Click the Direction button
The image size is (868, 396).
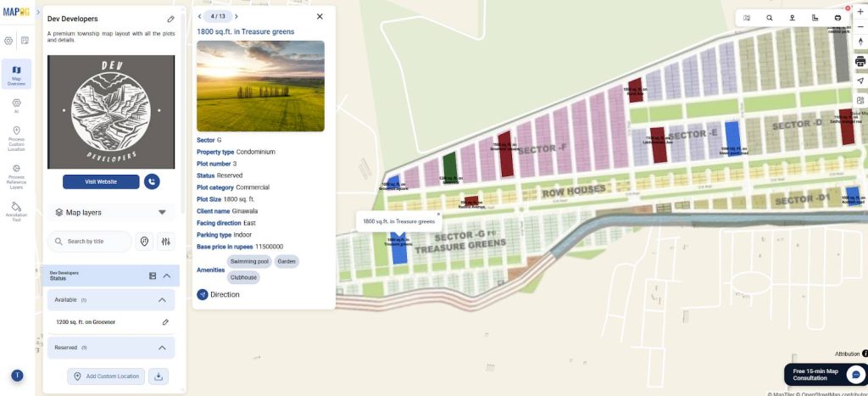(218, 294)
